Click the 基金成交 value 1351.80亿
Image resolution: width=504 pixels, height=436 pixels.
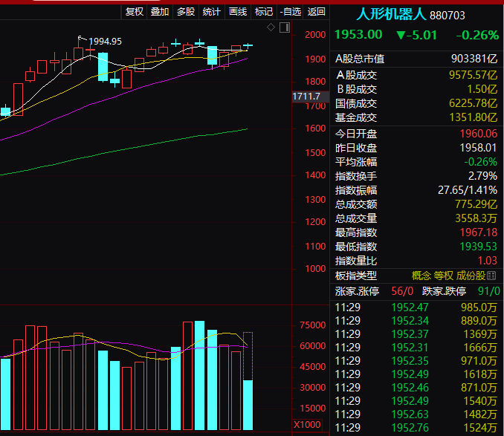tap(473, 117)
